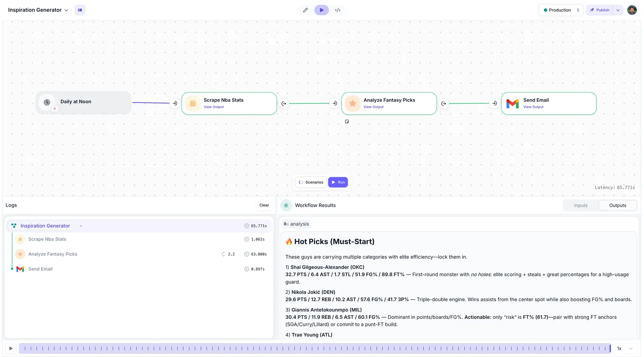Click the Workflow Results clock icon
The width and height of the screenshot is (644, 357).
pos(286,205)
